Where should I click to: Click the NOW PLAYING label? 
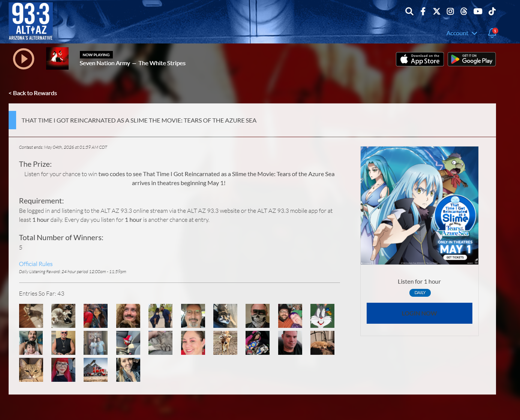tap(96, 55)
